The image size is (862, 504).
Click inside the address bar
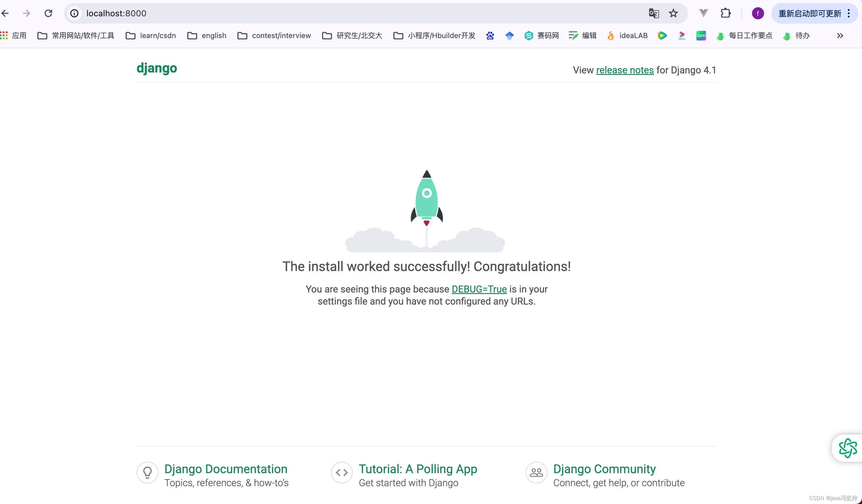[x=239, y=13]
